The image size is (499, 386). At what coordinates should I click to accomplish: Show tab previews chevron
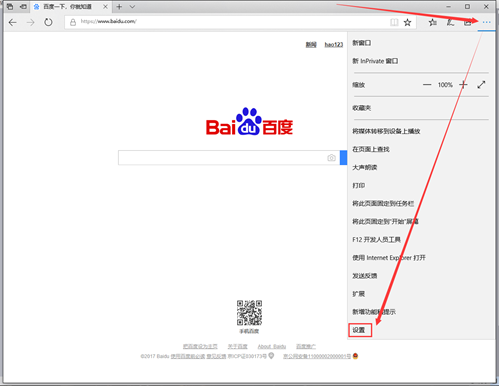[x=132, y=7]
